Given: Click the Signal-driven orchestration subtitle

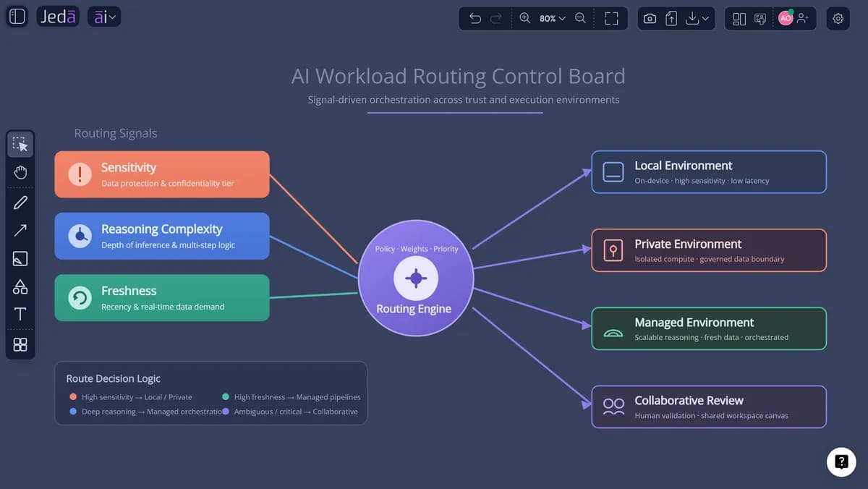Looking at the screenshot, I should coord(464,100).
